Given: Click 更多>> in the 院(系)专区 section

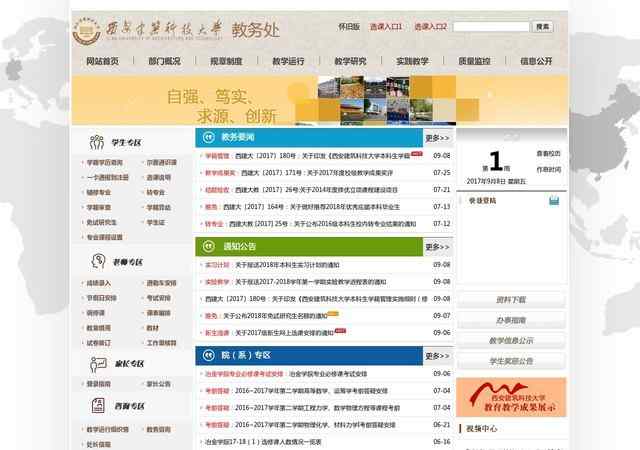Looking at the screenshot, I should coord(438,356).
